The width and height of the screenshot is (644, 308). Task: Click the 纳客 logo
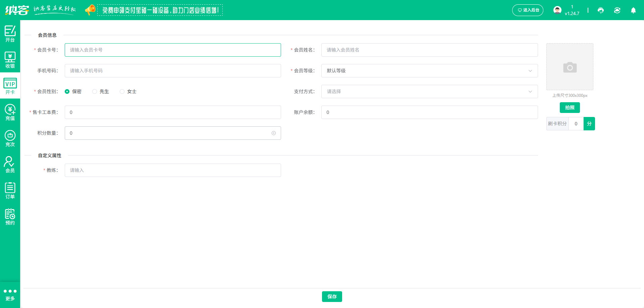(17, 10)
